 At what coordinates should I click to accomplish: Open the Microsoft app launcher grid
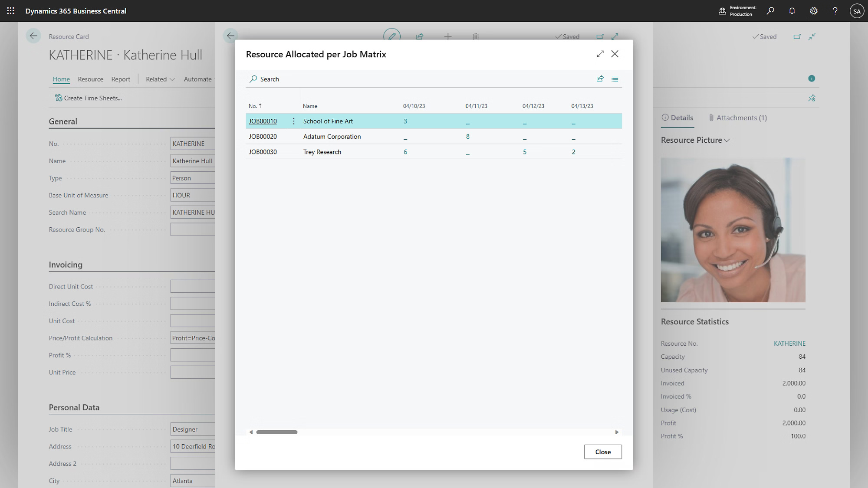tap(11, 11)
